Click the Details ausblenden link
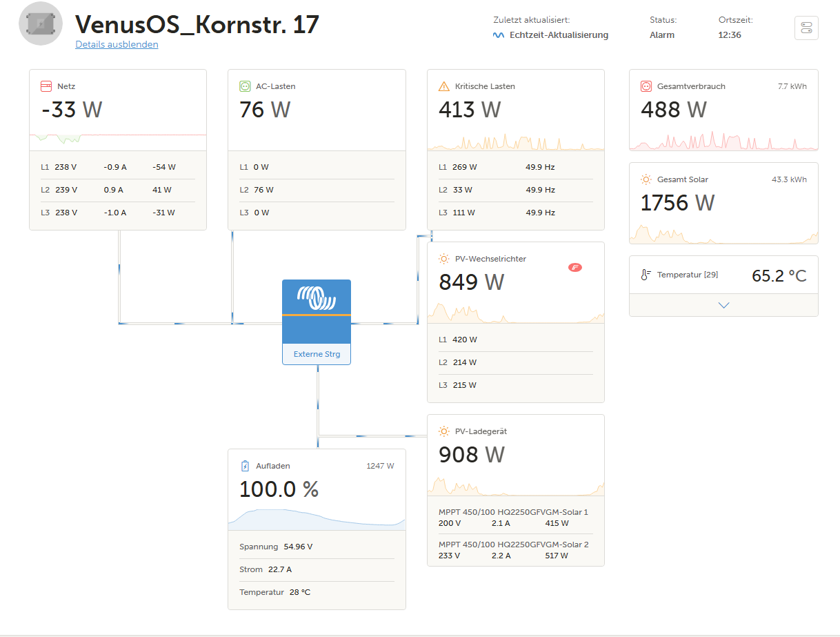 (117, 44)
